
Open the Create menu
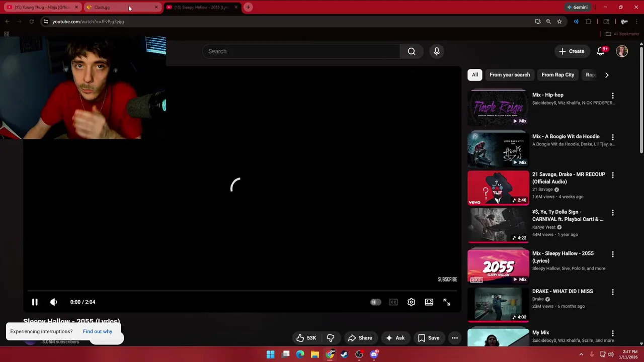[x=572, y=51]
